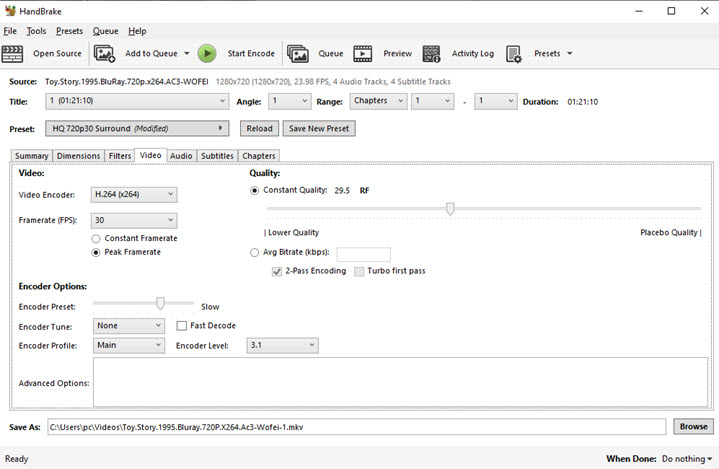Expand the Presets toolbar dropdown arrow

[570, 54]
